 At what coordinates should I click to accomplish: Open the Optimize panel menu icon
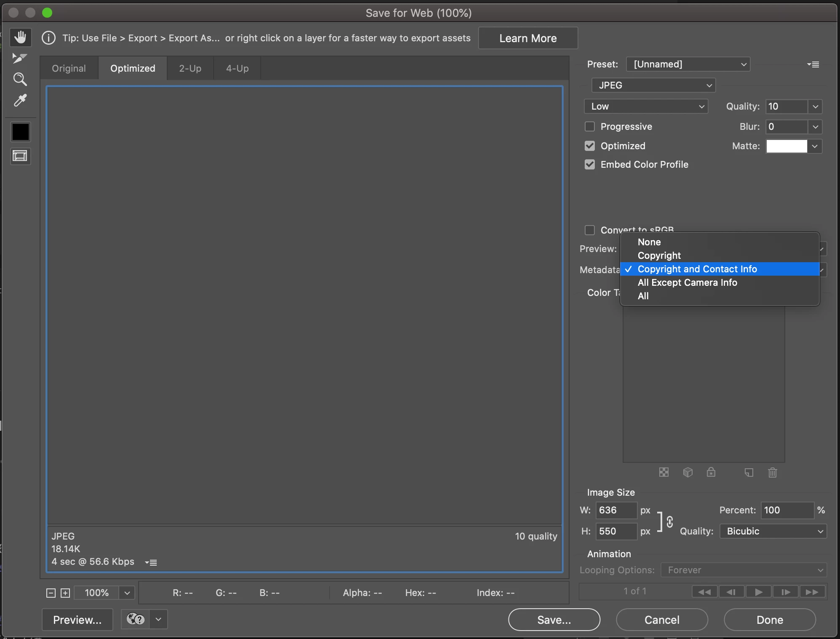point(813,64)
